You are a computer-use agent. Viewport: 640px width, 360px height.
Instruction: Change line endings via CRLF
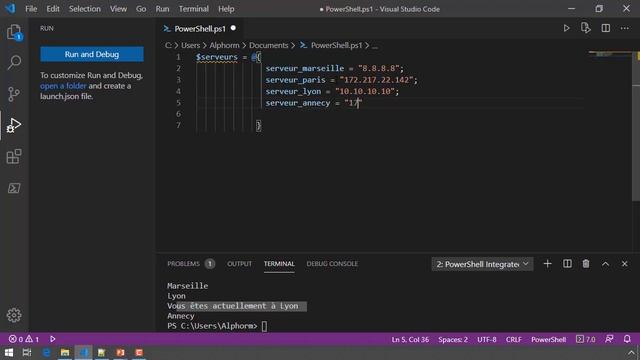pos(513,339)
